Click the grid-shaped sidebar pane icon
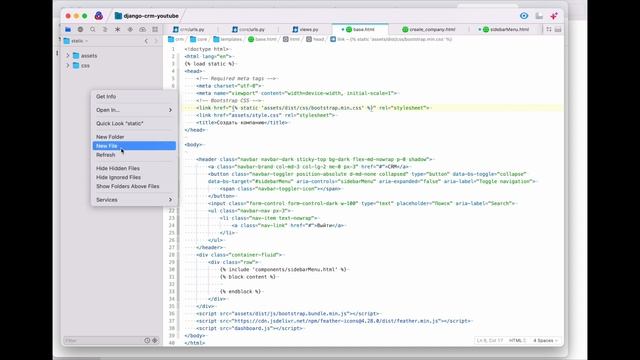The height and width of the screenshot is (360, 640). coord(155,29)
